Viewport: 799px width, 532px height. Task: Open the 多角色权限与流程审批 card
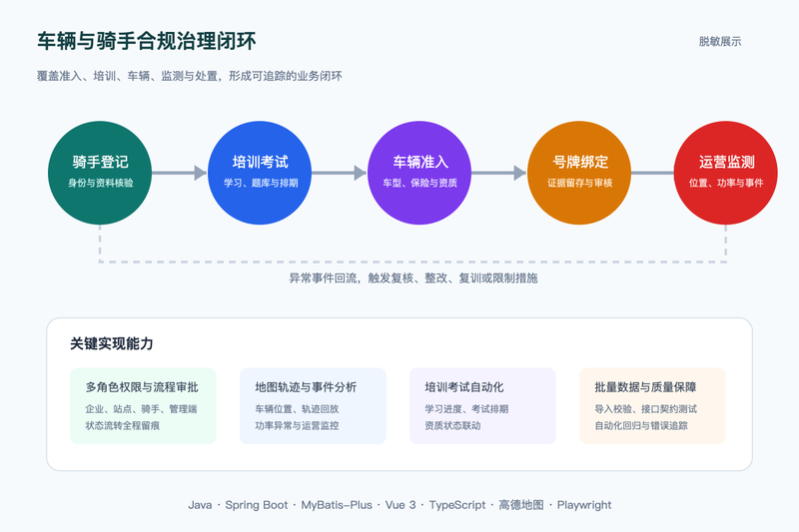[x=143, y=406]
